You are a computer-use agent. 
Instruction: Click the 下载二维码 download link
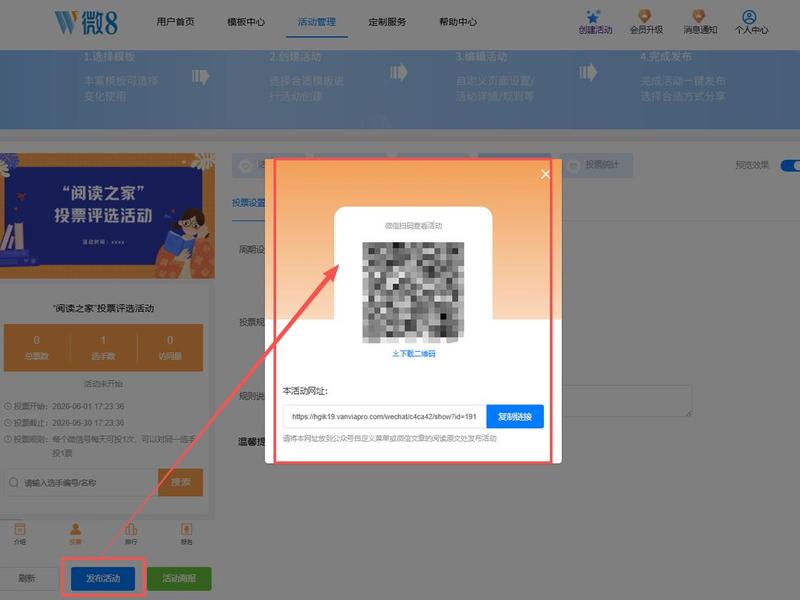click(x=414, y=354)
